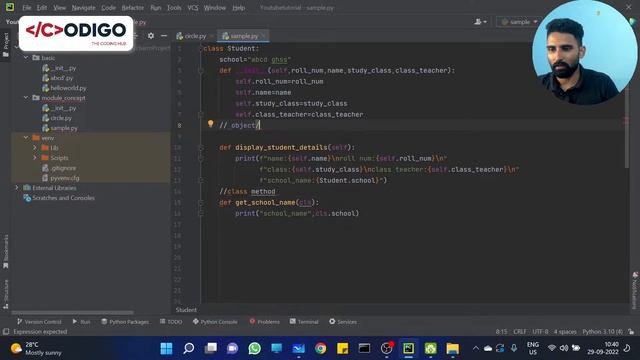
Task: Open Python Packages tool window
Action: [x=125, y=322]
